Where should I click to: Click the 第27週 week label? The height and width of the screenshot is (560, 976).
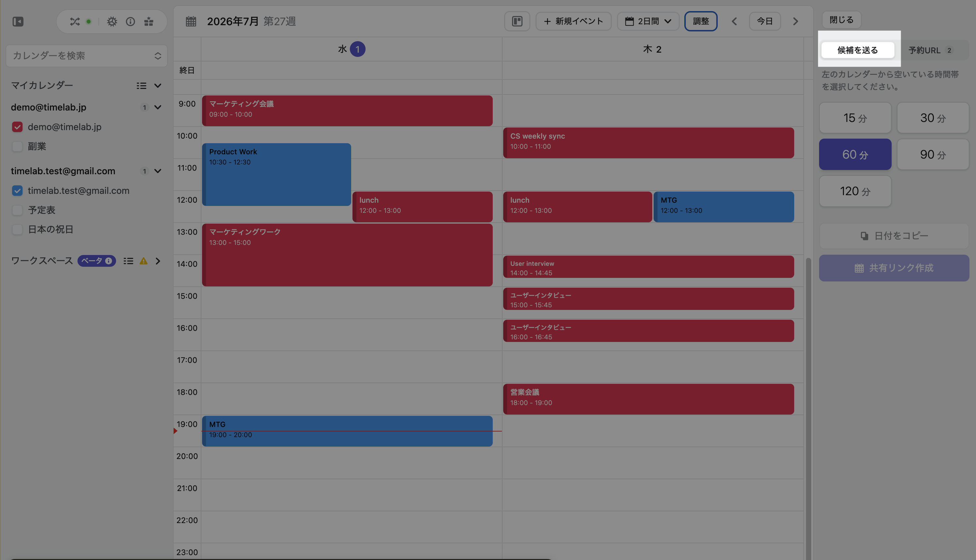click(x=280, y=22)
